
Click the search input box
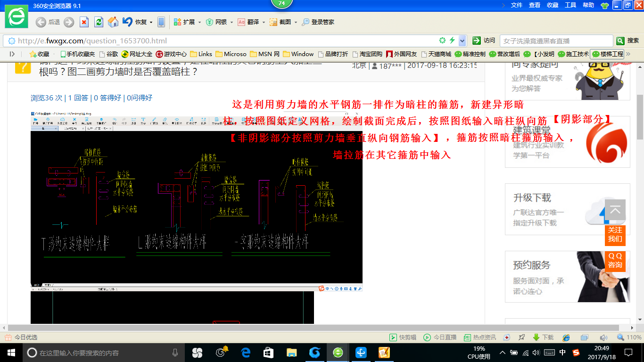coord(556,41)
